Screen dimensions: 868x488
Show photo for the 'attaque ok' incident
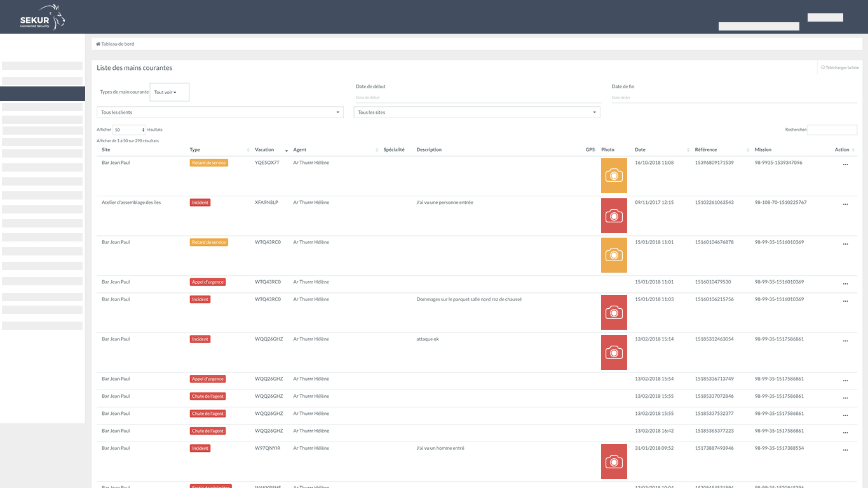pos(614,352)
